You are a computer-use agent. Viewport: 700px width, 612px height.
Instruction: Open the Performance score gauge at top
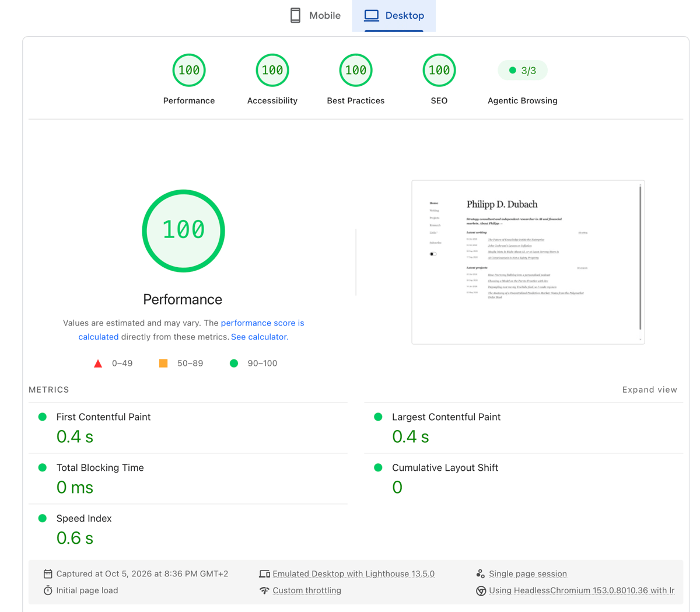[x=189, y=71]
